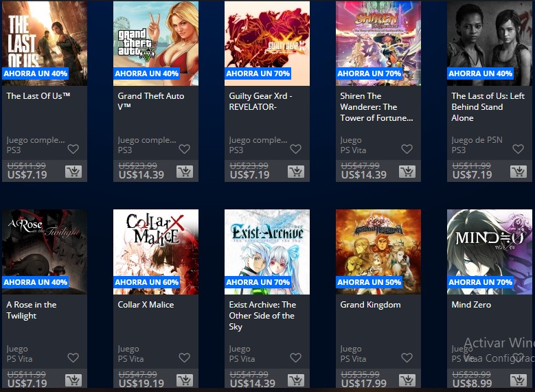Viewport: 535px width, 392px height.
Task: Add Mind Zero to cart
Action: [519, 380]
